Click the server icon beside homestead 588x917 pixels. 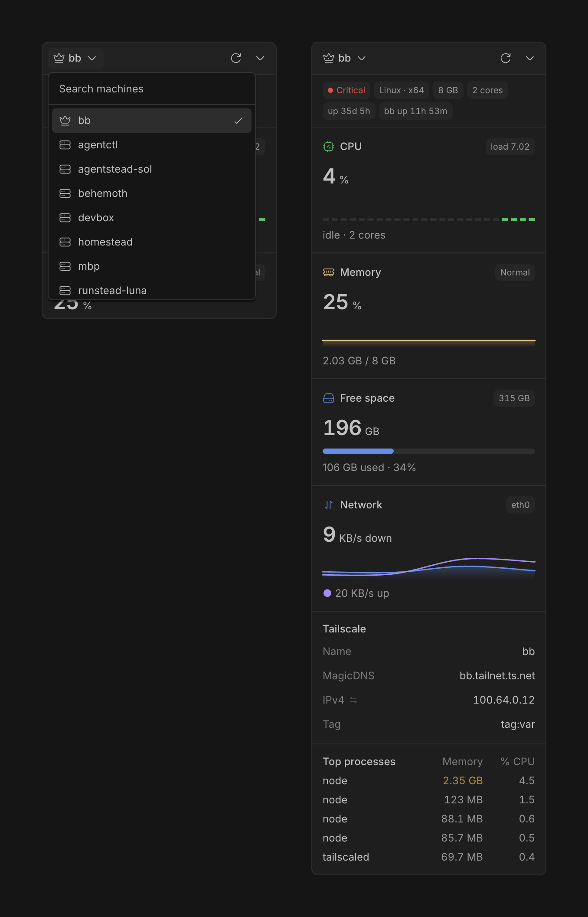[x=65, y=242]
